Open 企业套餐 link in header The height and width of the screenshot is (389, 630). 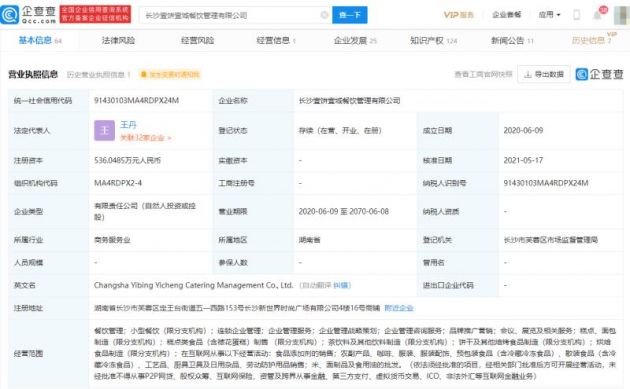[507, 15]
